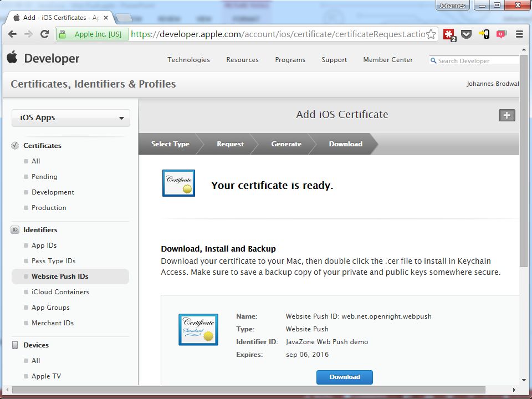The image size is (532, 399).
Task: Open App IDs list
Action: pos(44,245)
